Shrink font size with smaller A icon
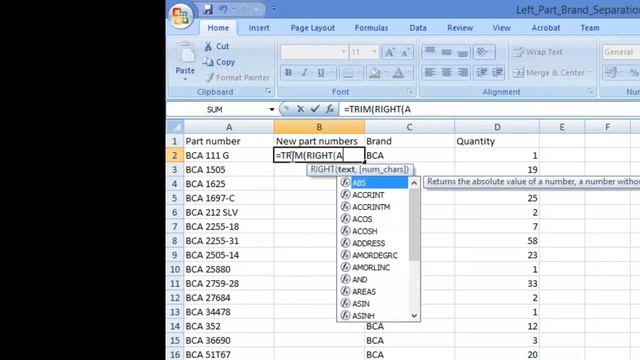Image resolution: width=640 pixels, height=360 pixels. (405, 52)
